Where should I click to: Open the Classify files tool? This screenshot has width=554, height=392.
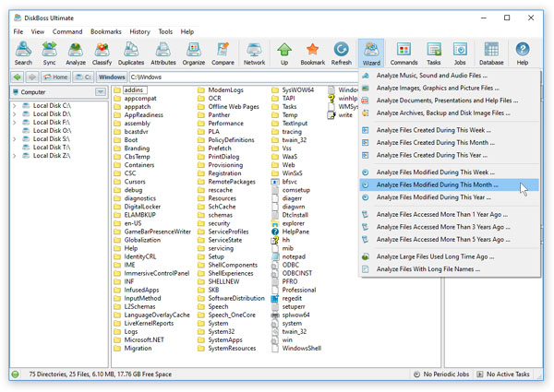click(102, 53)
